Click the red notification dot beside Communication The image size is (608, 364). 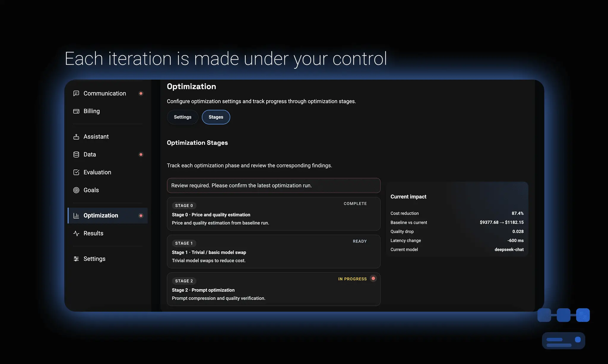coord(141,94)
